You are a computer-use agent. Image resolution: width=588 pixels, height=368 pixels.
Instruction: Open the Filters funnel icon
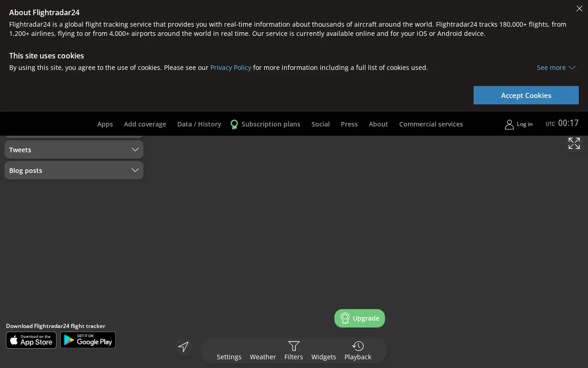click(x=294, y=346)
